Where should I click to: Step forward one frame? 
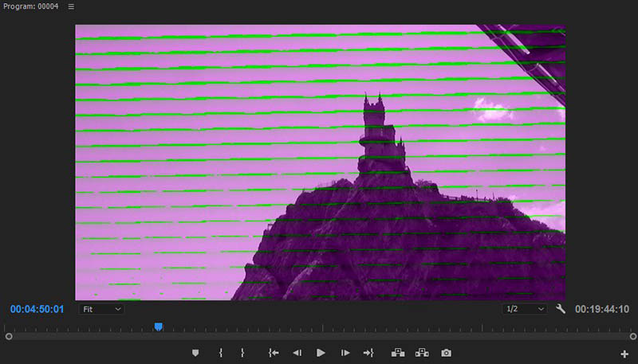click(x=345, y=353)
